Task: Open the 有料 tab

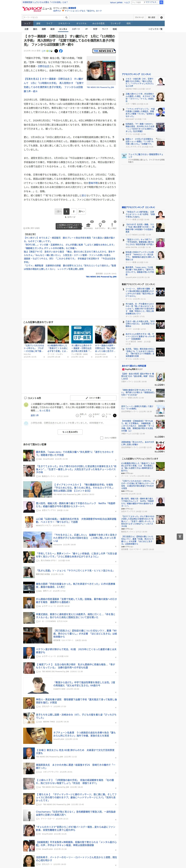Action: [128, 23]
